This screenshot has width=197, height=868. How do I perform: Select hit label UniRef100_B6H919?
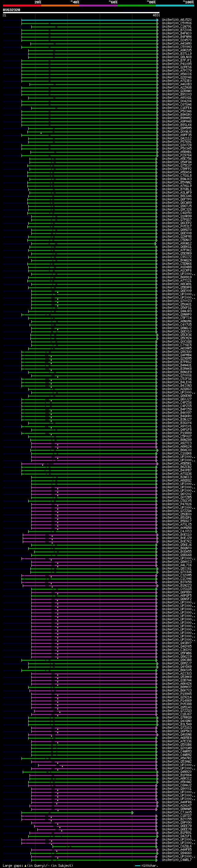(177, 277)
